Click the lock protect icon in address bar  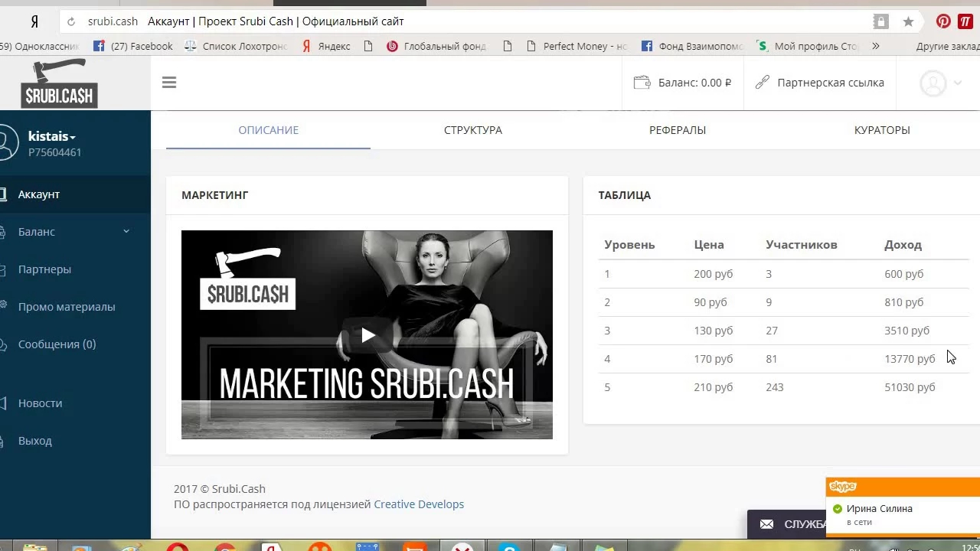pyautogui.click(x=881, y=21)
